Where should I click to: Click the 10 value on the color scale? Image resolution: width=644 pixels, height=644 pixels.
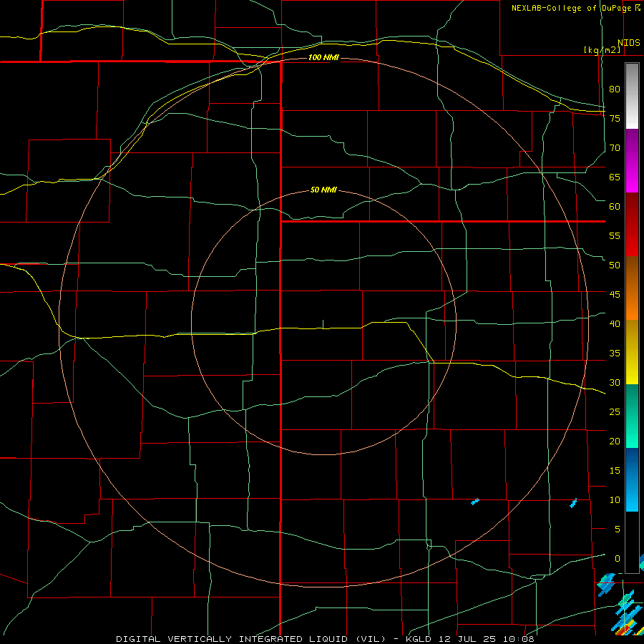point(615,500)
